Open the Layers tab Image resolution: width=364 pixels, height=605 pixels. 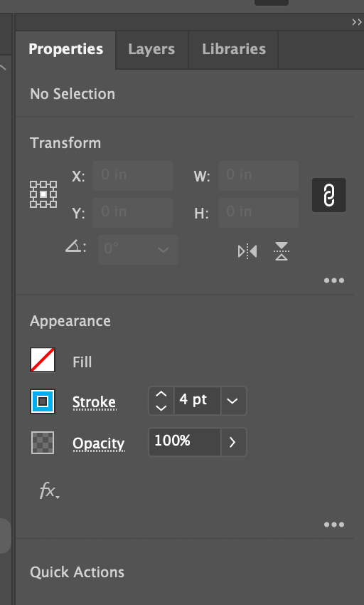click(151, 49)
